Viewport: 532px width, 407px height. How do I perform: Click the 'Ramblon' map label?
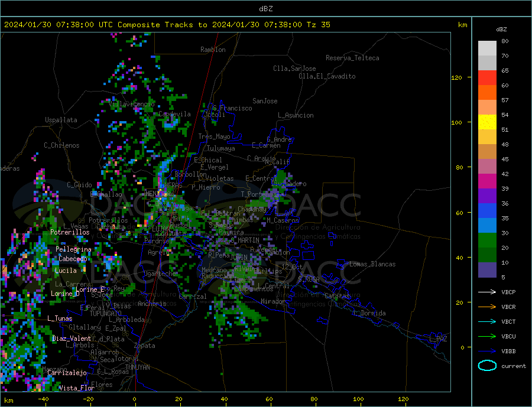(x=213, y=50)
